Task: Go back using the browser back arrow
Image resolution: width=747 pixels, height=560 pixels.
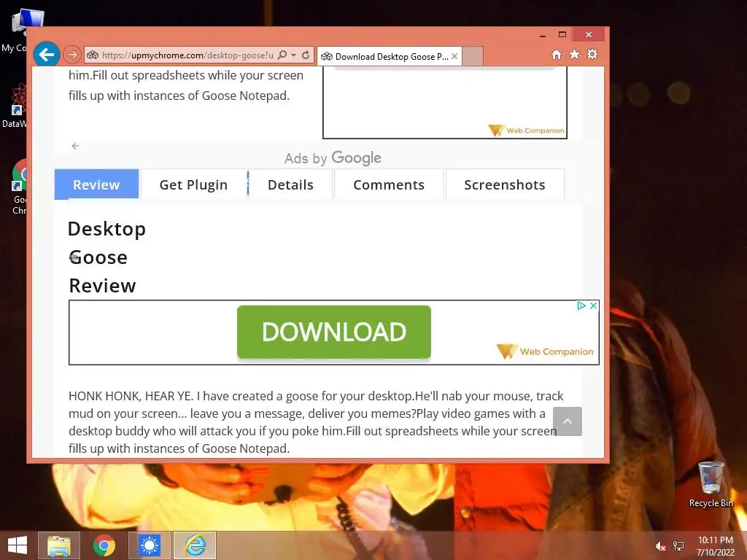Action: tap(47, 55)
